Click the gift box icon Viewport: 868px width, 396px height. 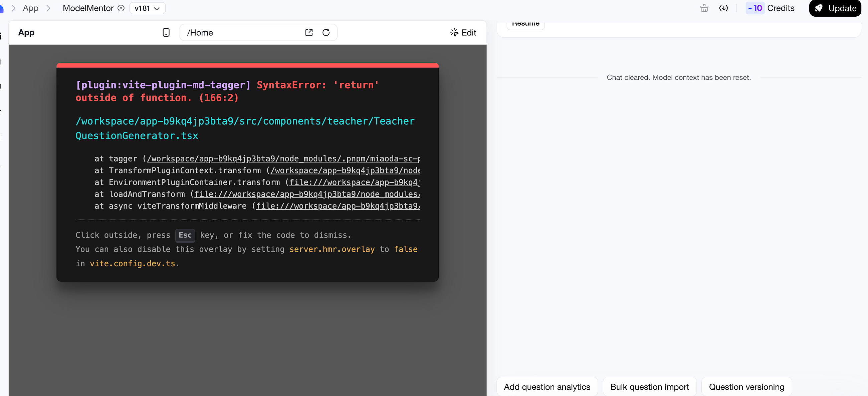(x=704, y=8)
